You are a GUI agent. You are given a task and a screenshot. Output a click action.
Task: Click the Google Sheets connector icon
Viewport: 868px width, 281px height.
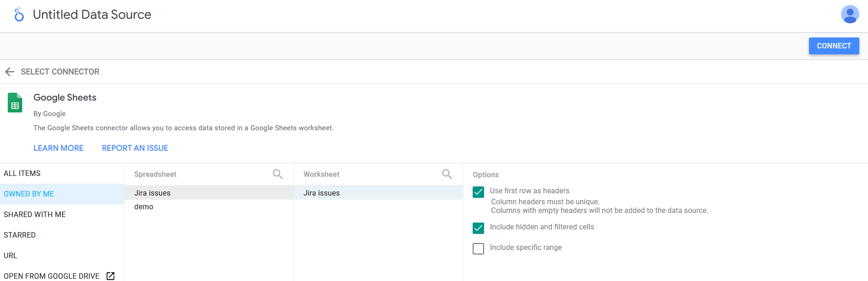pyautogui.click(x=15, y=103)
